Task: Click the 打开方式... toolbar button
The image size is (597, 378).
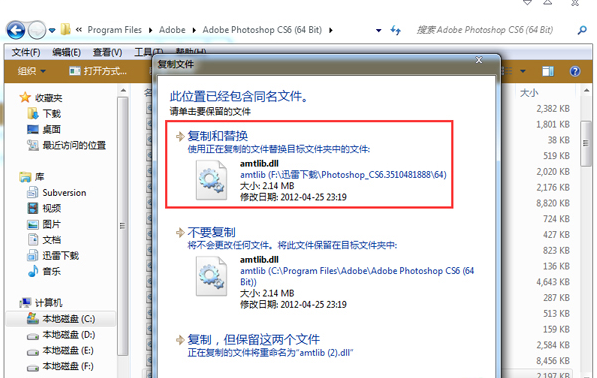Action: tap(98, 71)
